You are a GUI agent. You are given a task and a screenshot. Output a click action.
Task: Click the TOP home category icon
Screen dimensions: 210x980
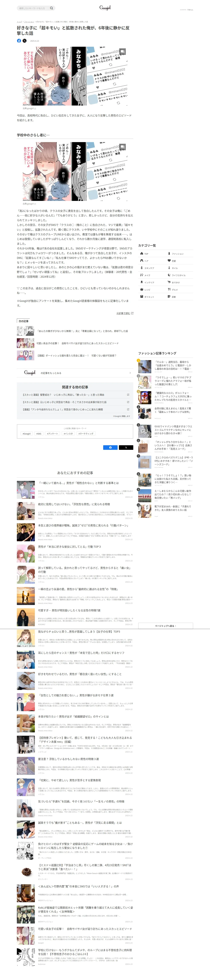click(142, 253)
